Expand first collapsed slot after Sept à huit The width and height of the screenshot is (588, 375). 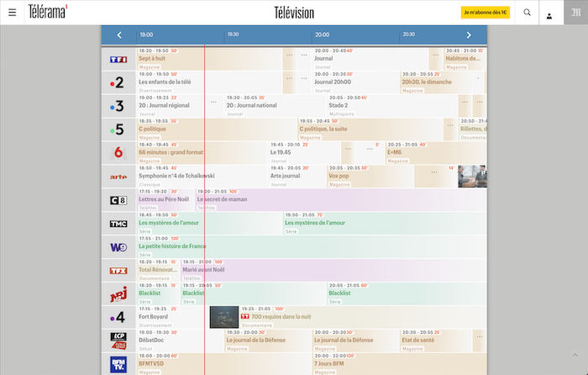pos(290,55)
